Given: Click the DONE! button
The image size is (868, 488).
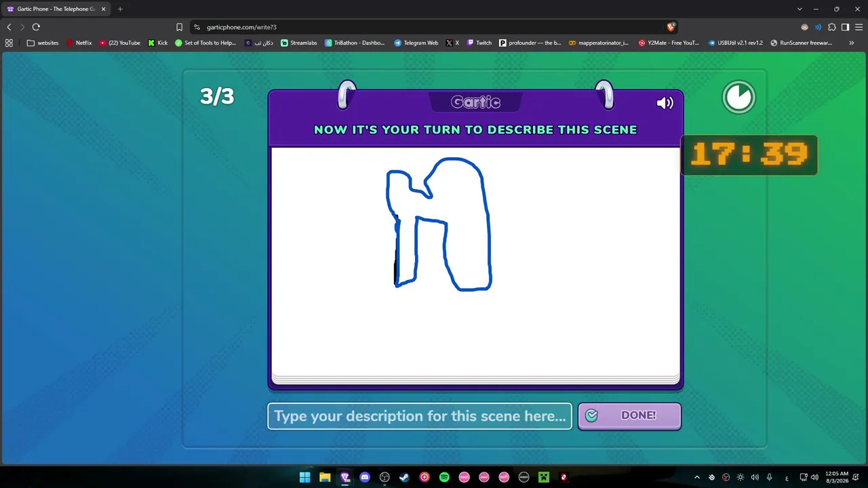Looking at the screenshot, I should coord(629,415).
